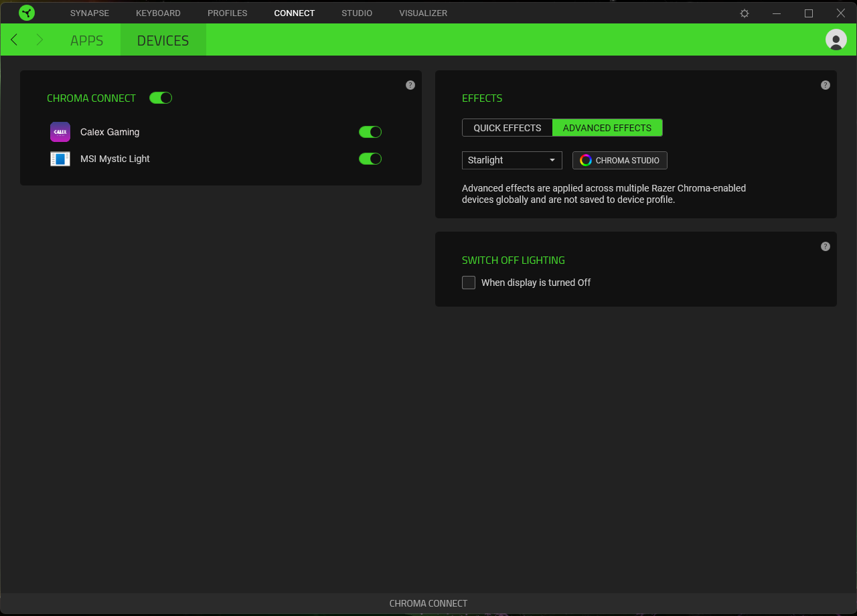Click the MSI Mystic Light label

(115, 159)
